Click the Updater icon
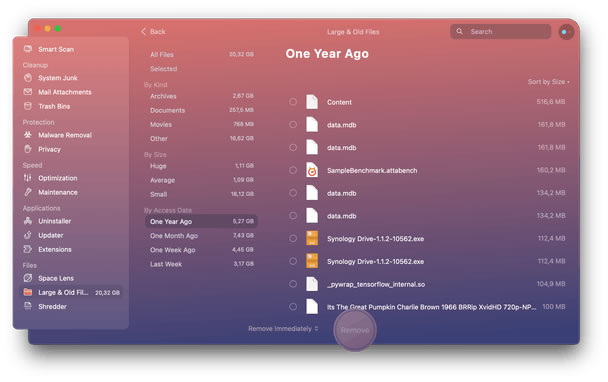 [28, 235]
